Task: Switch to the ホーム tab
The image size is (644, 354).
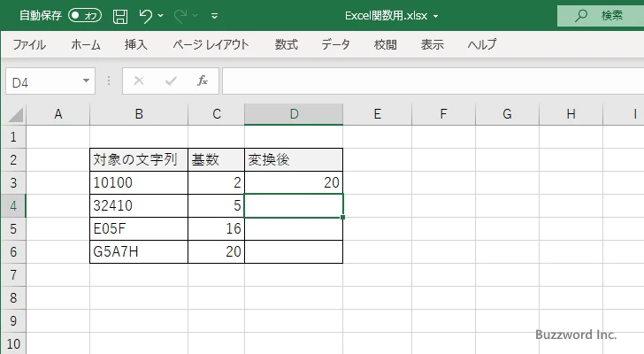Action: pyautogui.click(x=86, y=44)
